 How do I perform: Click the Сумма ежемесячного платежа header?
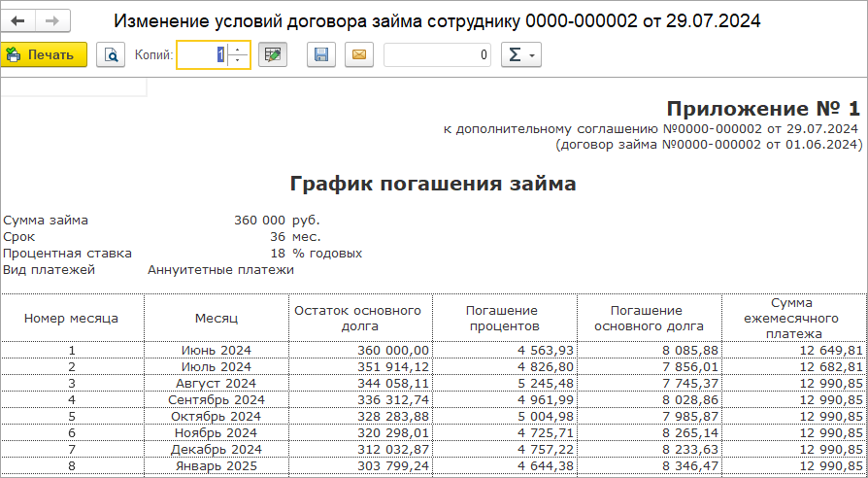coord(794,318)
